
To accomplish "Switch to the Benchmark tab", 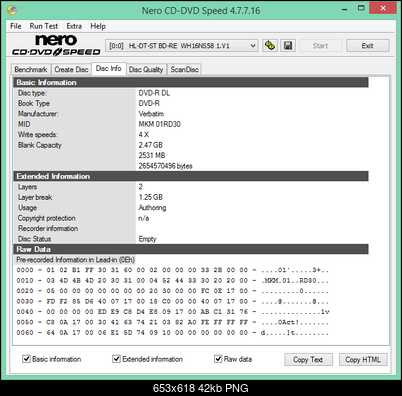I will 31,69.
